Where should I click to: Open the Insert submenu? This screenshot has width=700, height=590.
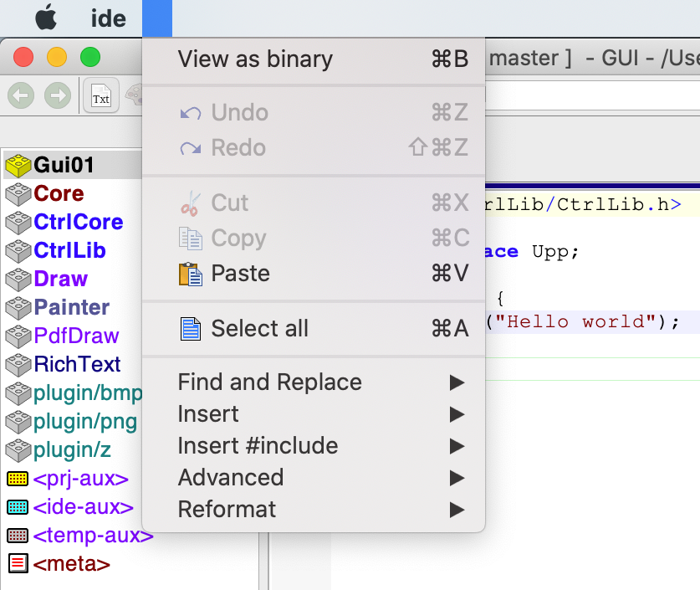coord(208,414)
